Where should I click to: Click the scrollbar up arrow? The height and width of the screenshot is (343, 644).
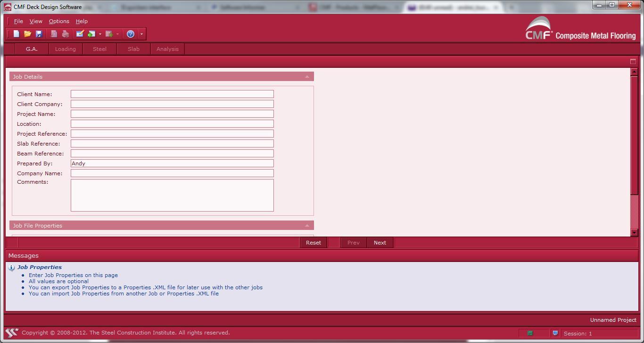(x=634, y=72)
